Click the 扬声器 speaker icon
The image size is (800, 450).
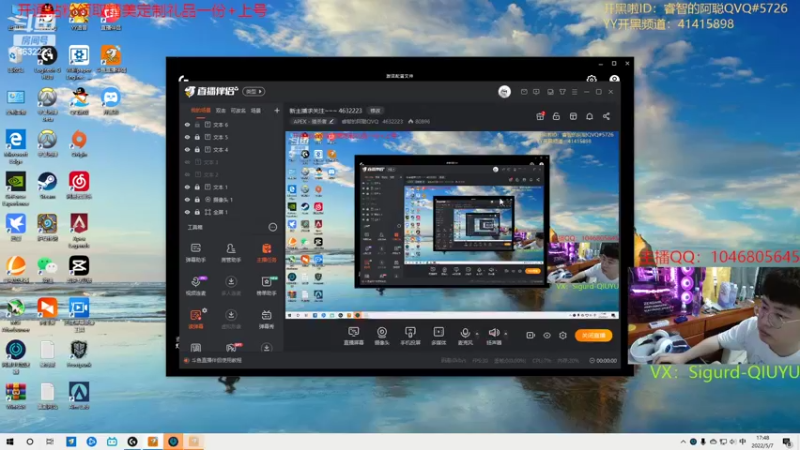493,334
